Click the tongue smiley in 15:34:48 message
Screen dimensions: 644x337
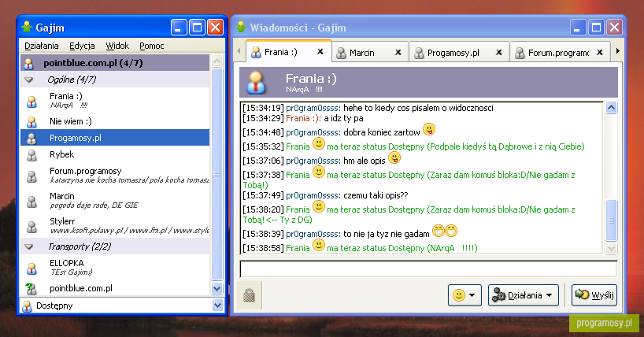tap(429, 129)
